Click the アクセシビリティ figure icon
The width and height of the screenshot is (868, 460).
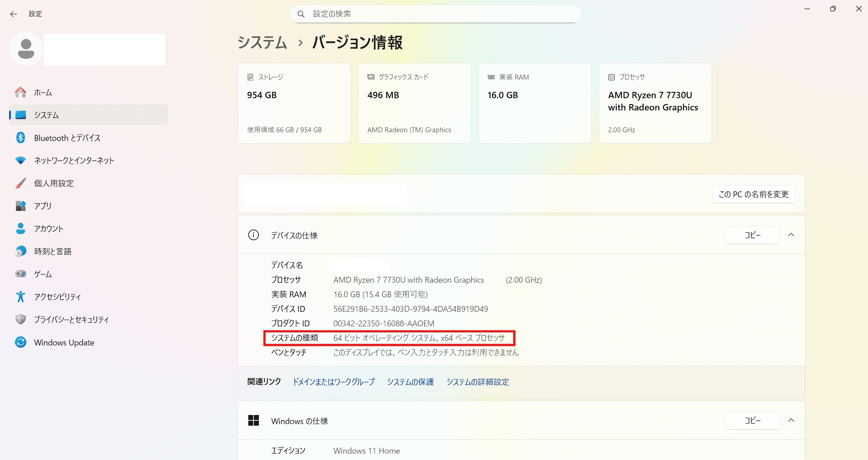20,296
